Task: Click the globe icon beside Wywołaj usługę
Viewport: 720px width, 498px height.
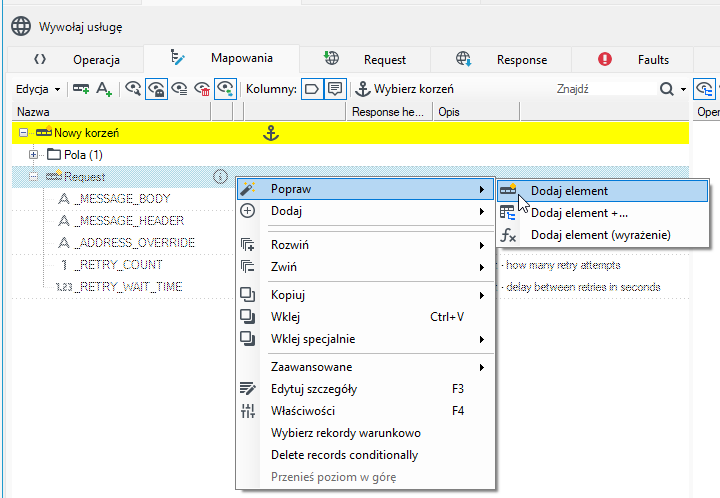Action: [21, 26]
